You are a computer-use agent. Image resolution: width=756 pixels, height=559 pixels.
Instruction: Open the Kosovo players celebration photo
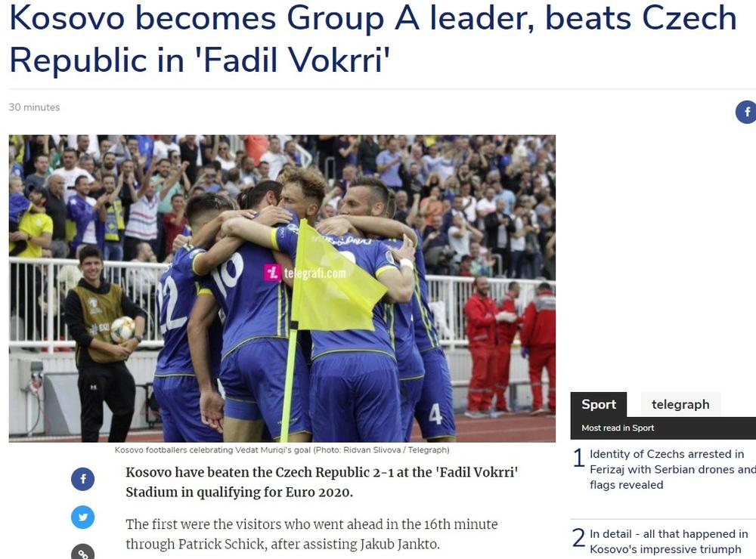282,288
